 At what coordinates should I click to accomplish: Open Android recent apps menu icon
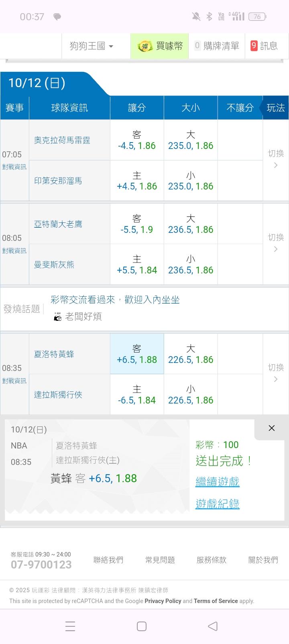click(70, 626)
